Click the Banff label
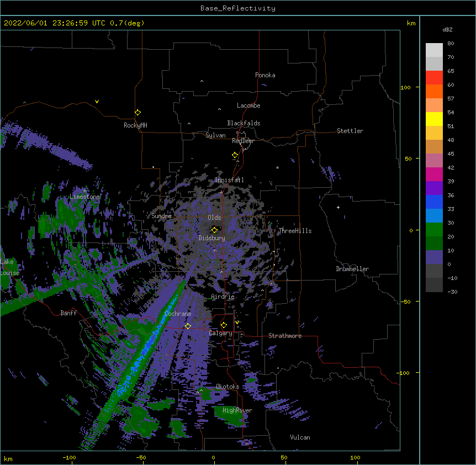 68,313
